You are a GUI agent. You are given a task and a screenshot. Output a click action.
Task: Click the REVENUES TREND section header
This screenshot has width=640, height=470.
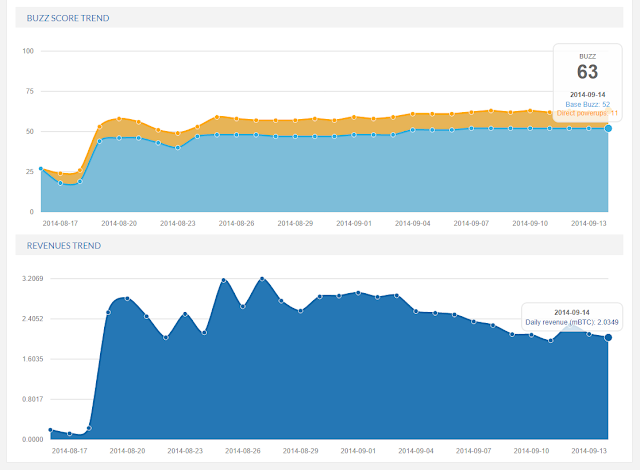coord(64,246)
